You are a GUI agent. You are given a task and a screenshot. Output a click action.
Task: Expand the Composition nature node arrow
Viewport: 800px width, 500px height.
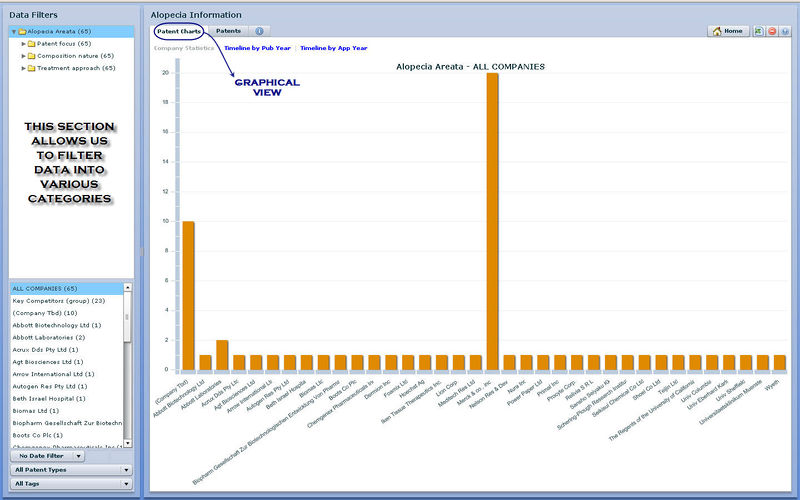coord(23,56)
